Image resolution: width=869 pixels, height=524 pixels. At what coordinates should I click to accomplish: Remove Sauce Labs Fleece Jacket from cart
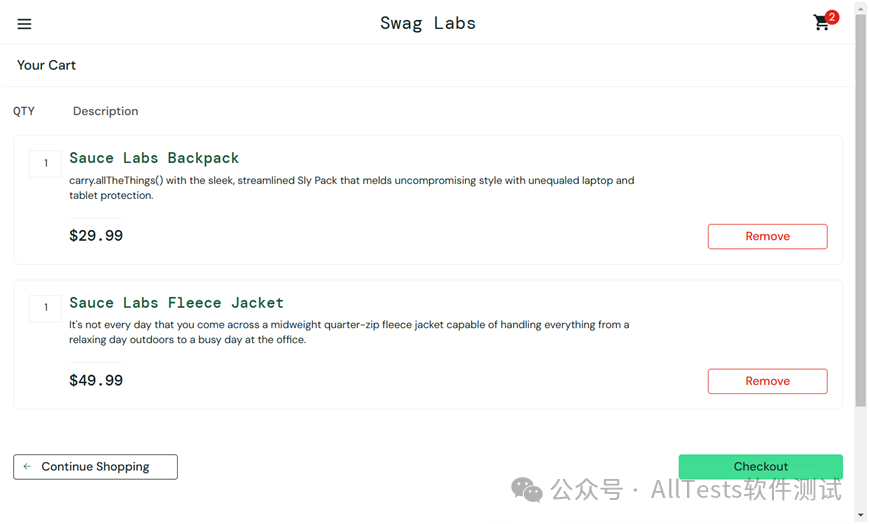pos(768,381)
